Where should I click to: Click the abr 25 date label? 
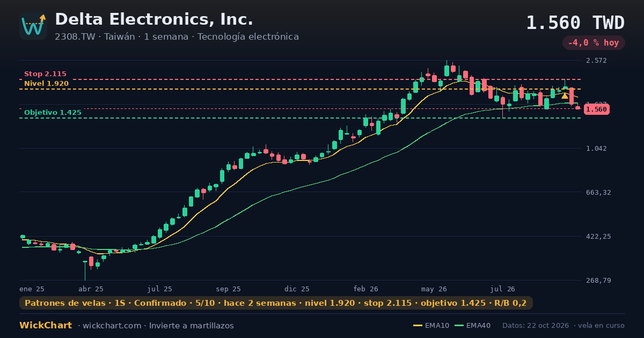(x=91, y=289)
